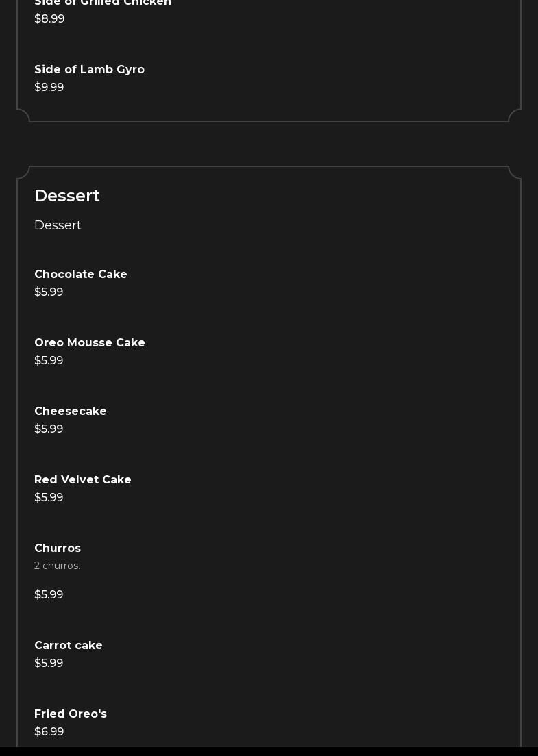This screenshot has width=538, height=756.
Task: Click the "2 churros." description text
Action: 57,566
